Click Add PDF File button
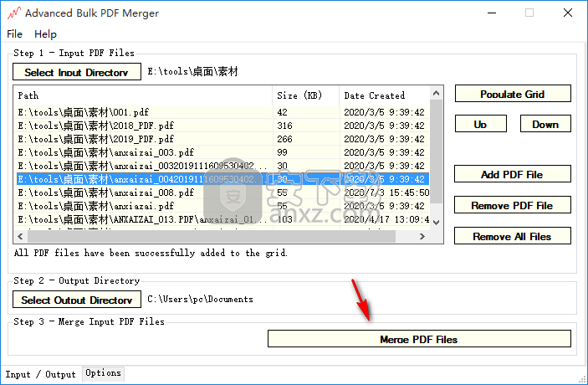 click(x=512, y=174)
